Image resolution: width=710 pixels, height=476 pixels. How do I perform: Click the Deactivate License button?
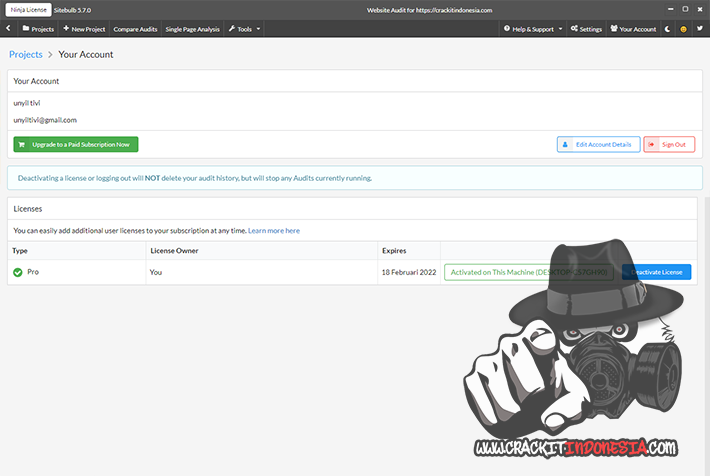pos(656,272)
